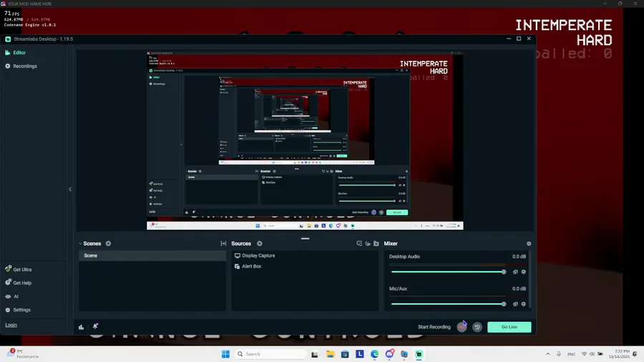Open performance stats bar chart icon
The image size is (644, 362).
point(81,327)
